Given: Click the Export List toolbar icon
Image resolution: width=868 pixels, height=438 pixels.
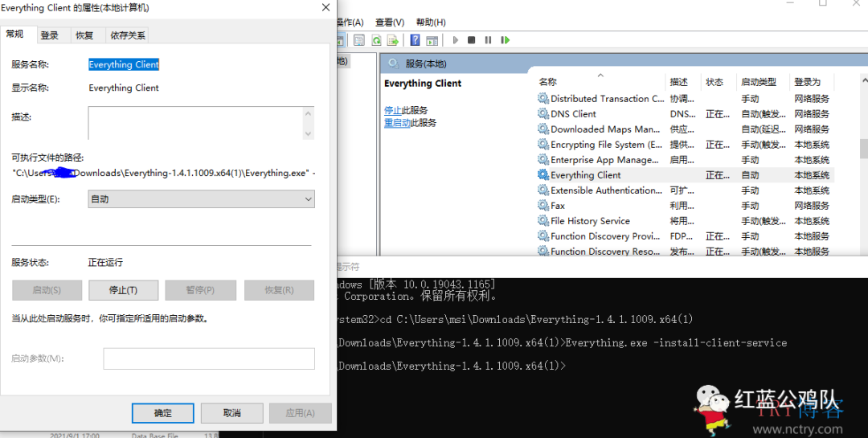Looking at the screenshot, I should pos(393,40).
